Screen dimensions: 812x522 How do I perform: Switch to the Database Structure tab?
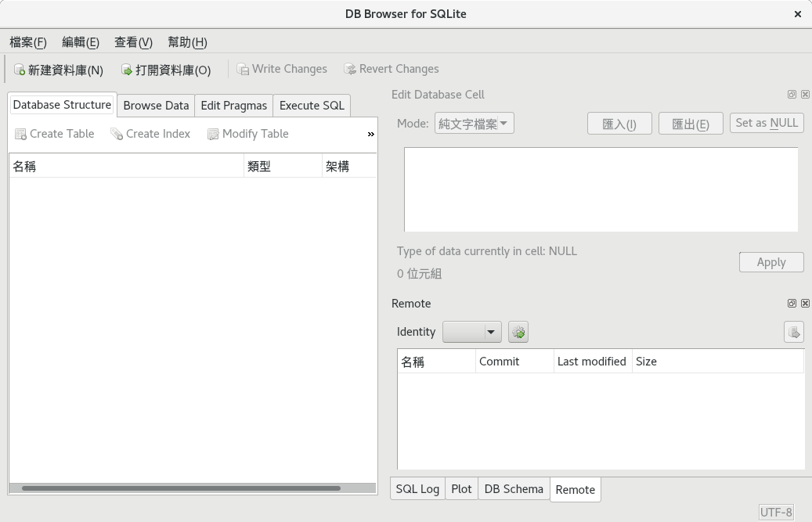62,105
